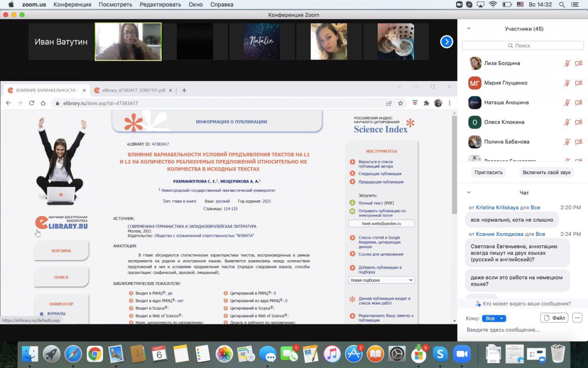
Task: Open the Редактировать menu
Action: 161,4
